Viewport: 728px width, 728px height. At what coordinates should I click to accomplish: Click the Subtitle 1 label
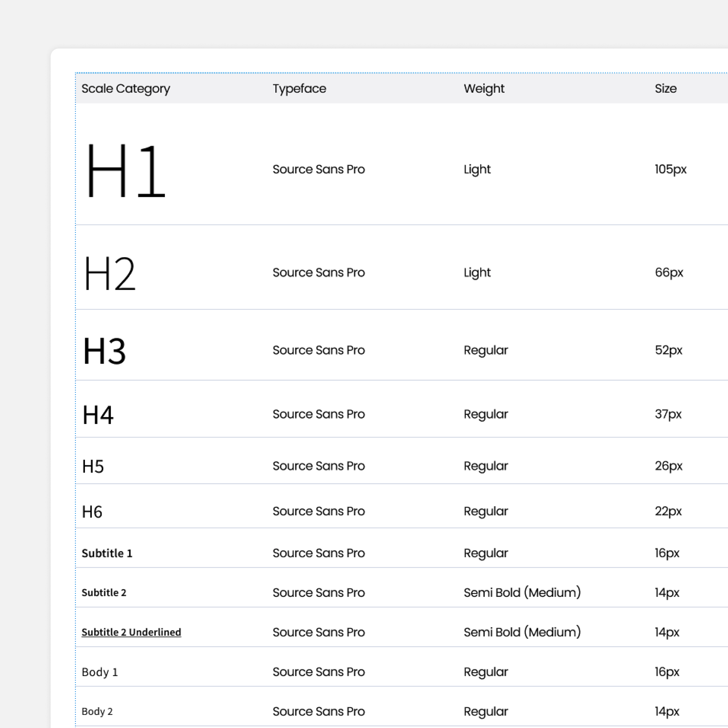[107, 553]
